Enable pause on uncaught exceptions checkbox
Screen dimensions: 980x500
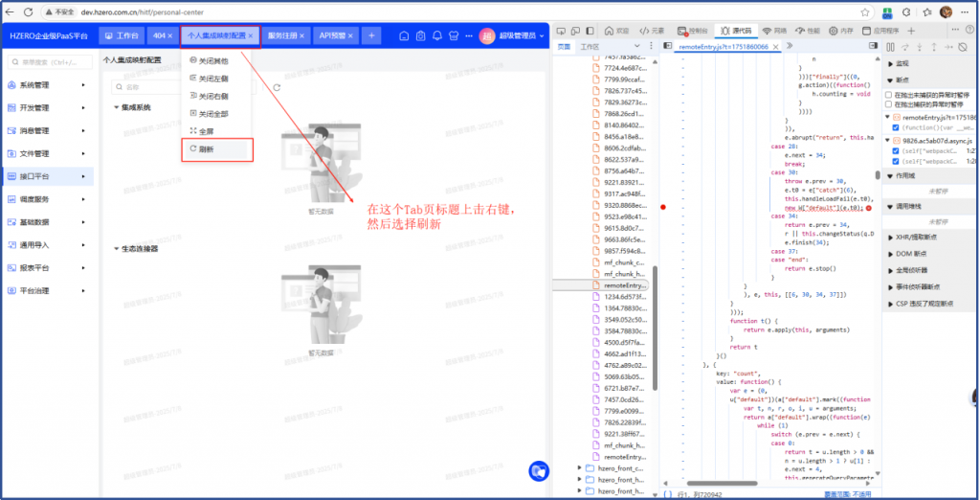[x=890, y=96]
